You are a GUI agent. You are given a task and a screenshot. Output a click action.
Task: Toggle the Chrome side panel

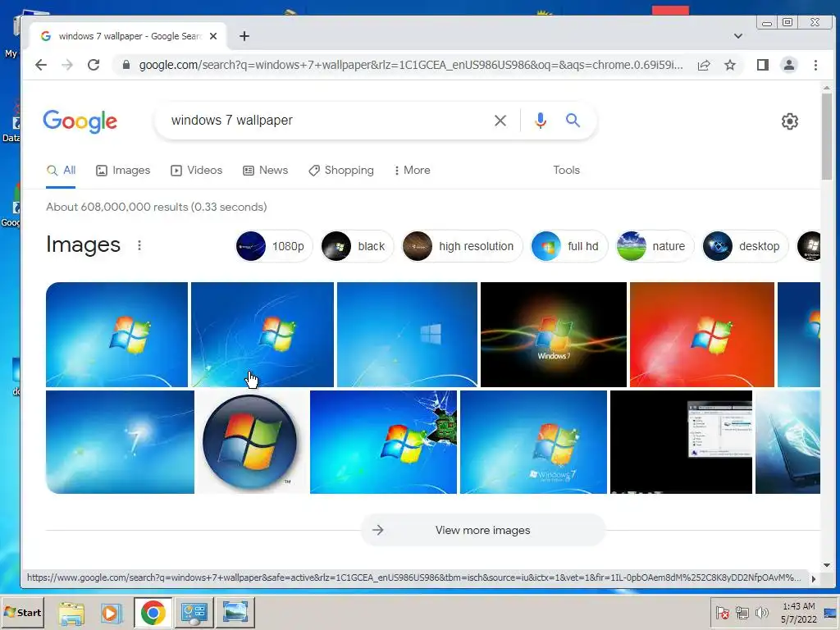(762, 65)
